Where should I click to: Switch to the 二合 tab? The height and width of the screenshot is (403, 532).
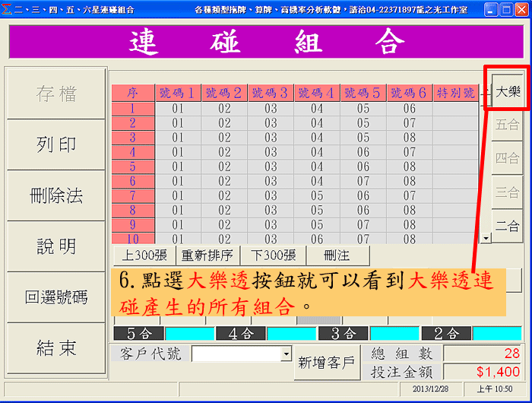coord(507,225)
